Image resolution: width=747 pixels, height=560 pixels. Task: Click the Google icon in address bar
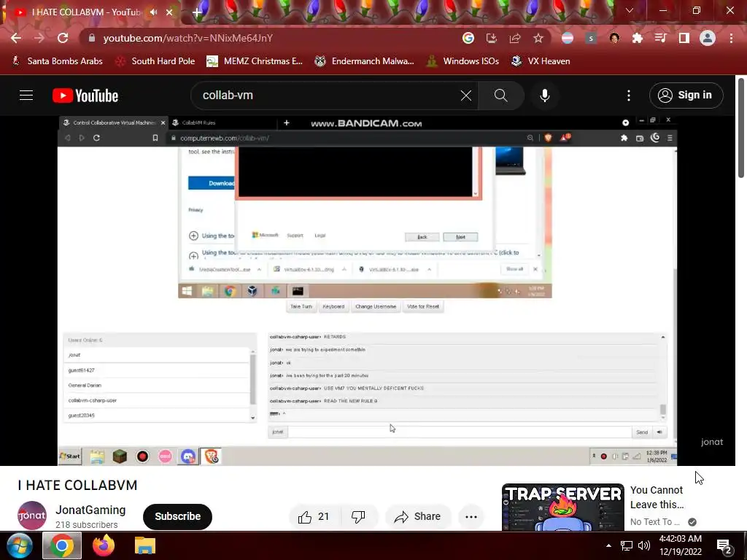point(468,38)
